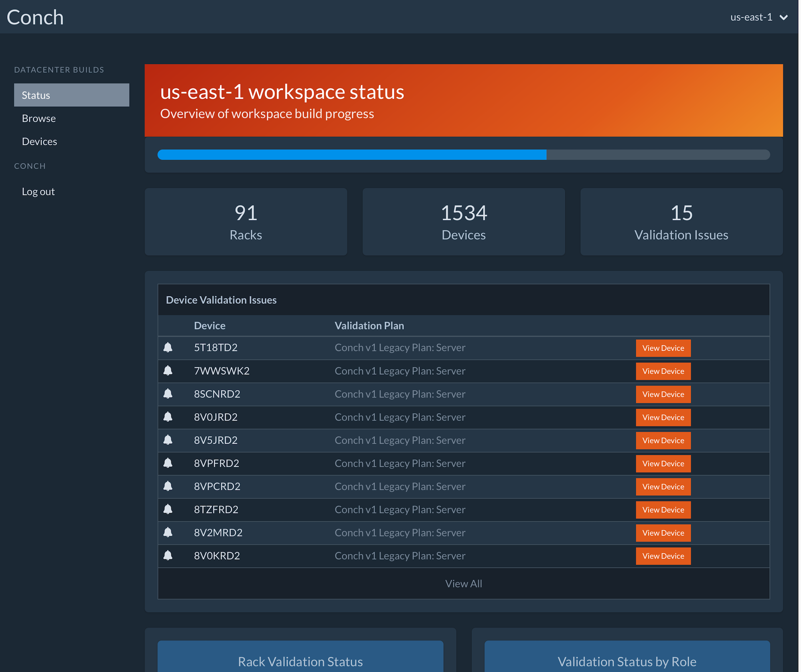Screen dimensions: 801x672
Task: Open the us-east-1 workspace dropdown chevron
Action: coord(783,17)
